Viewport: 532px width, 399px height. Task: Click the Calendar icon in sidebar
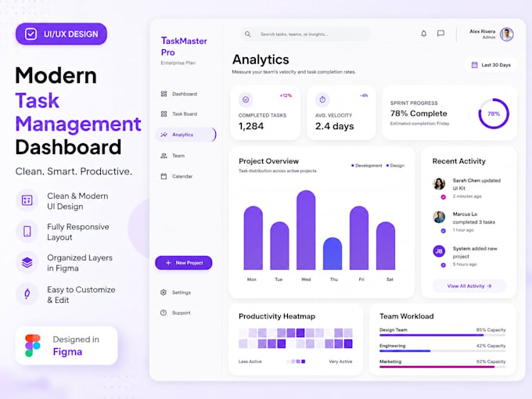coord(164,177)
